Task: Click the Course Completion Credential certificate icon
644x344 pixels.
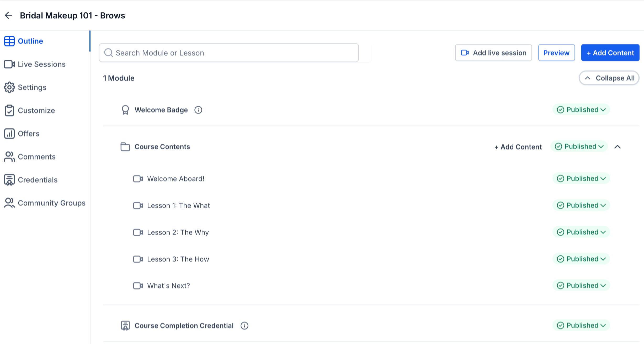Action: (x=125, y=326)
